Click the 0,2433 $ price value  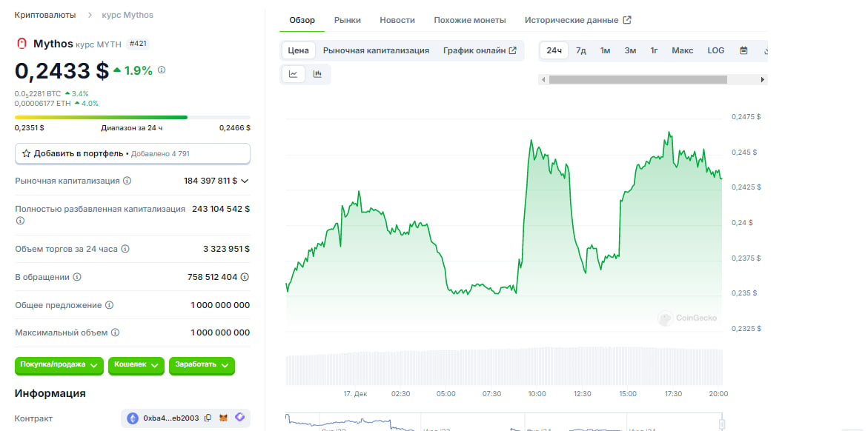coord(62,71)
